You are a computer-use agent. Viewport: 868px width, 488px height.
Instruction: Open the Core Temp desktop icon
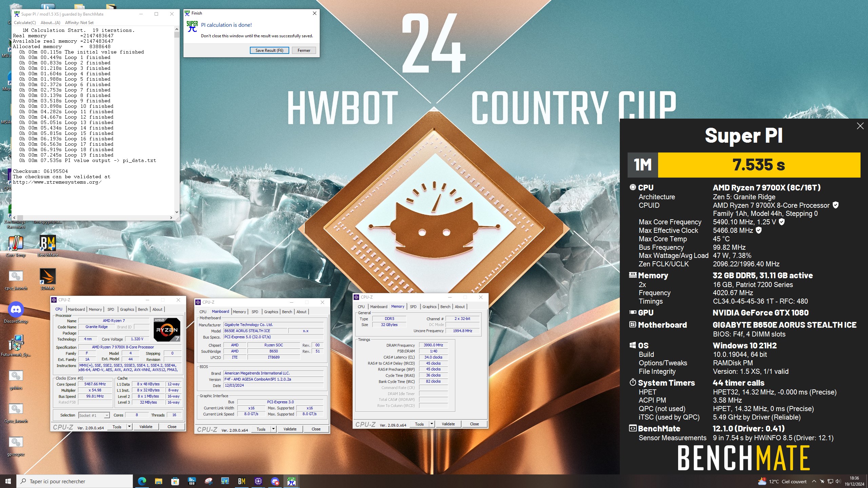(16, 246)
